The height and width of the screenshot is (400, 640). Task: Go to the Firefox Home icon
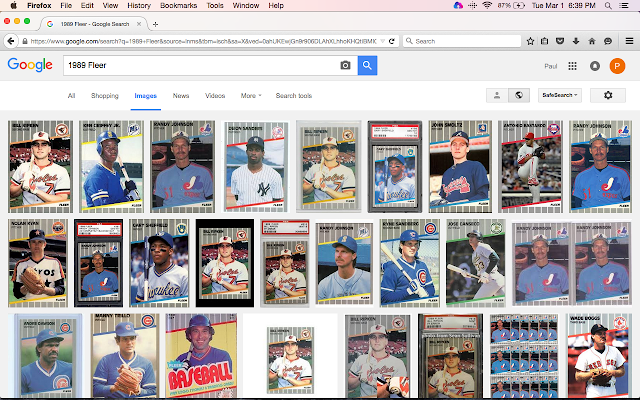[x=592, y=41]
